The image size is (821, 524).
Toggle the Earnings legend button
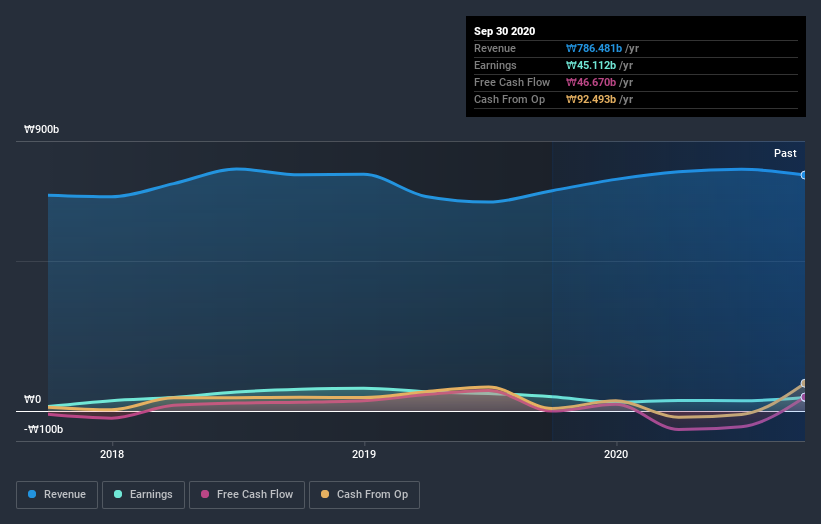click(x=143, y=495)
